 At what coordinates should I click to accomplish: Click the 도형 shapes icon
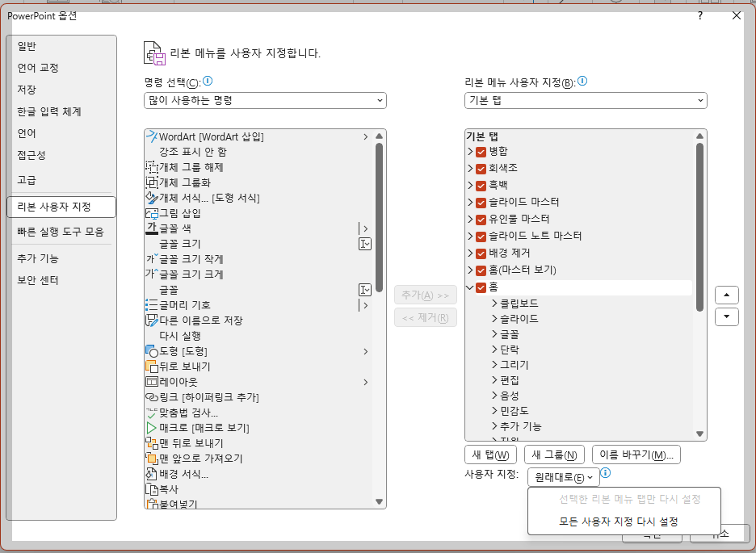152,351
